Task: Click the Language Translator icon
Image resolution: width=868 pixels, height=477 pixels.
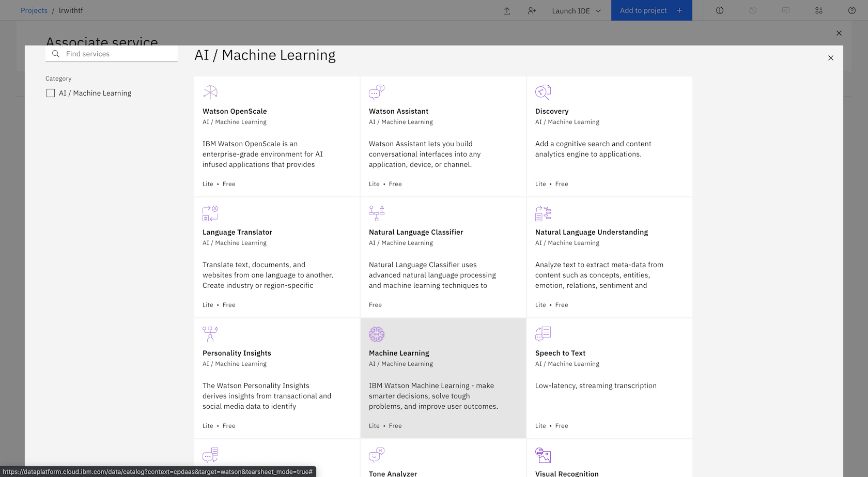Action: pos(210,213)
